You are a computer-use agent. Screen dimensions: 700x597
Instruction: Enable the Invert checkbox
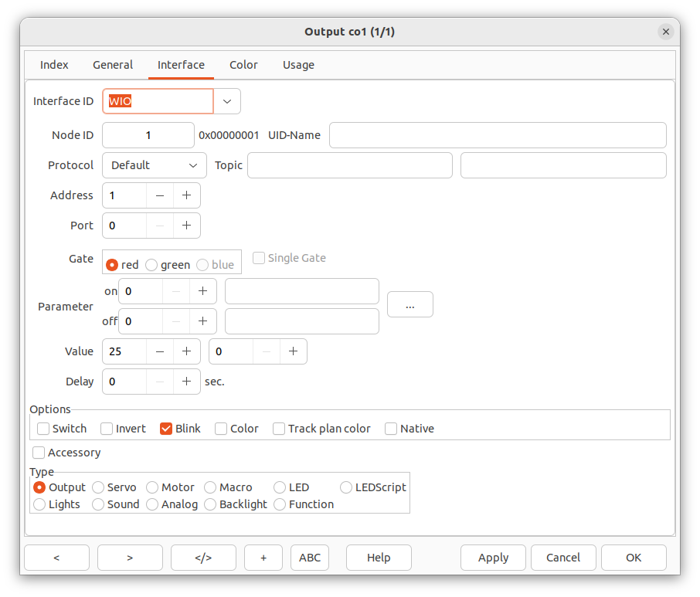coord(107,429)
